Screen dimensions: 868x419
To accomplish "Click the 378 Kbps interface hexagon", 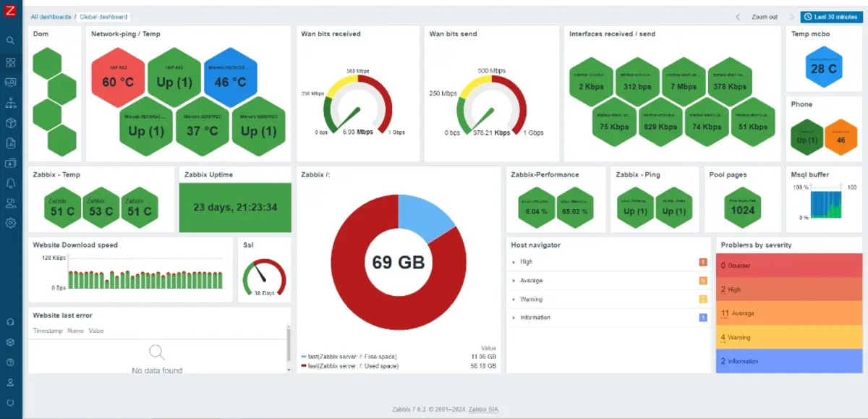I will tap(729, 82).
